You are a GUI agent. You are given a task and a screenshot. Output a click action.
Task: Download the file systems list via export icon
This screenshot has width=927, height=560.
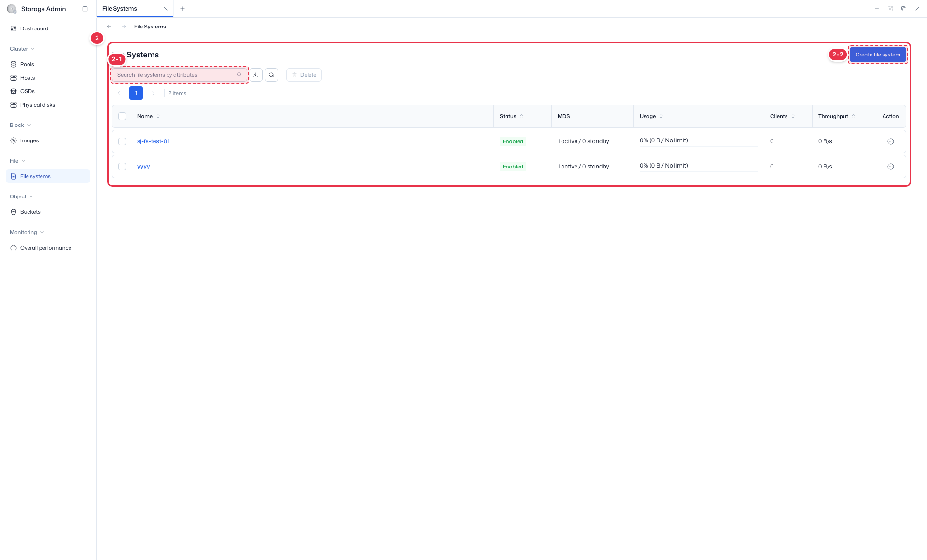click(x=256, y=75)
